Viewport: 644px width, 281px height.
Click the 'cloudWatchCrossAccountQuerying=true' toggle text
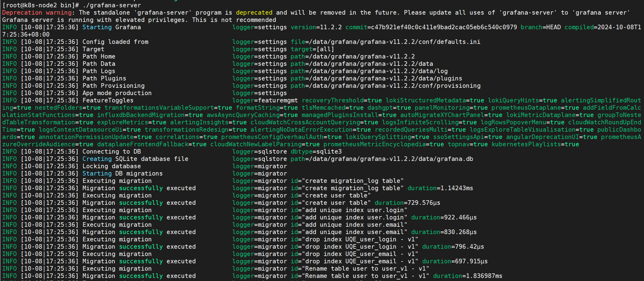pos(314,122)
